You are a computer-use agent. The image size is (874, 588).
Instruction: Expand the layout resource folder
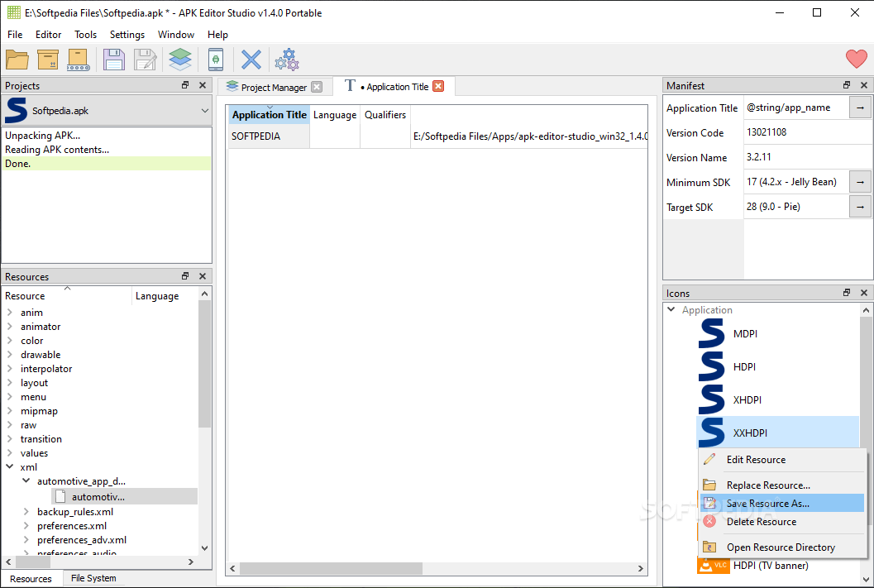pos(9,382)
